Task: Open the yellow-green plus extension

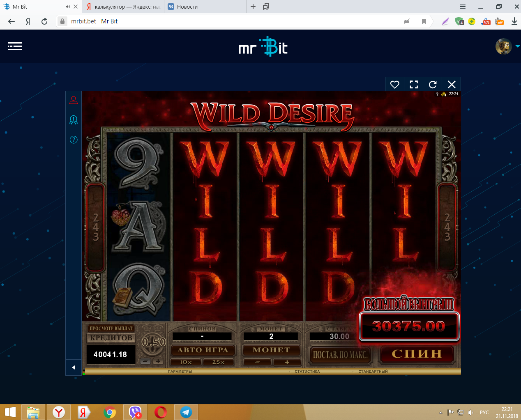Action: [472, 21]
